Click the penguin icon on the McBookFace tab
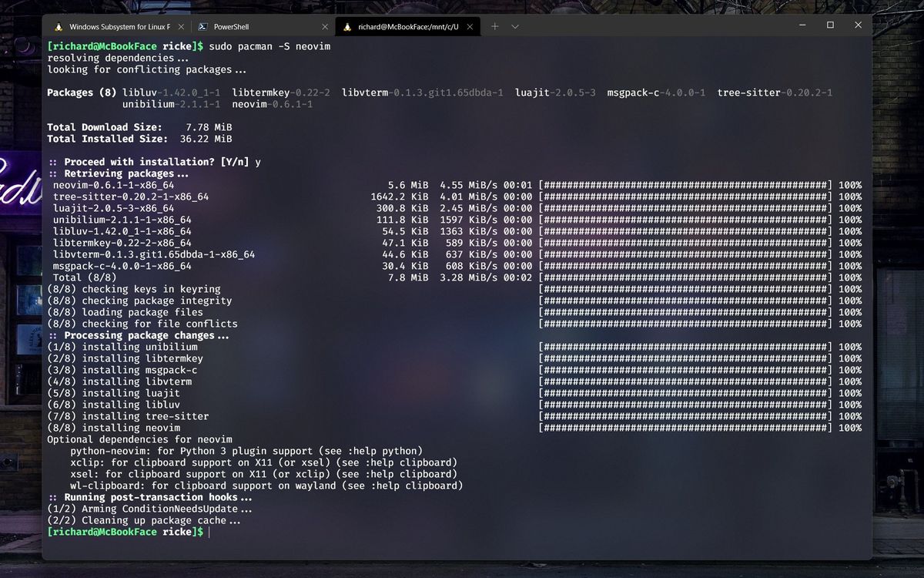924x578 pixels. [348, 25]
